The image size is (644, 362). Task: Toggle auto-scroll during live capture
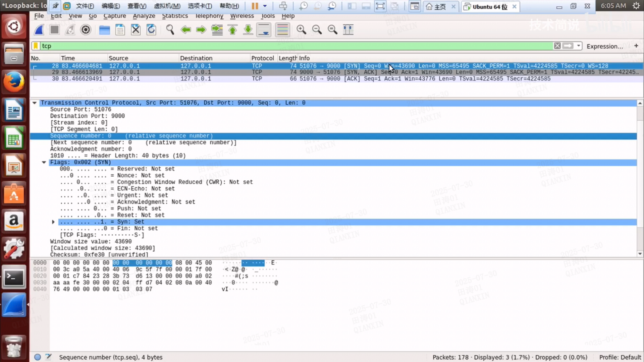click(264, 30)
